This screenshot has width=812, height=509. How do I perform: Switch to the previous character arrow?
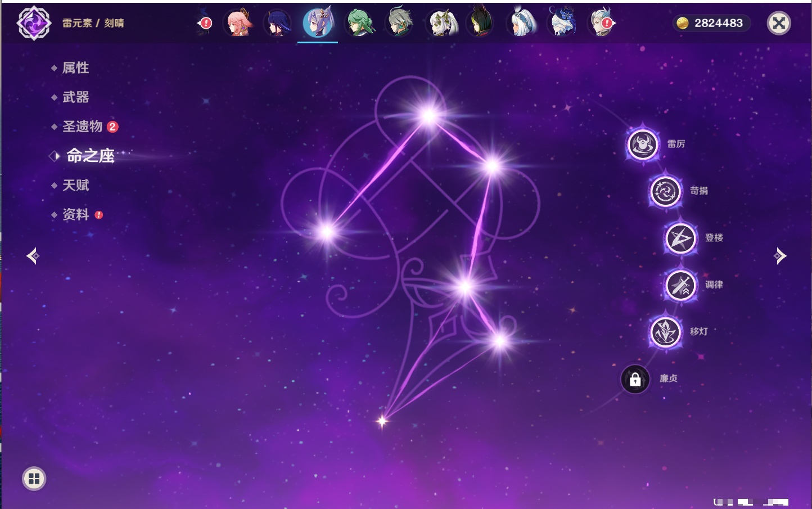coord(33,256)
